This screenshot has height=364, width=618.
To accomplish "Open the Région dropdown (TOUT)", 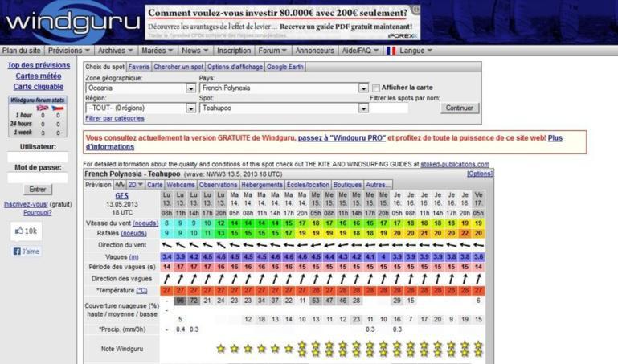I will (x=141, y=108).
